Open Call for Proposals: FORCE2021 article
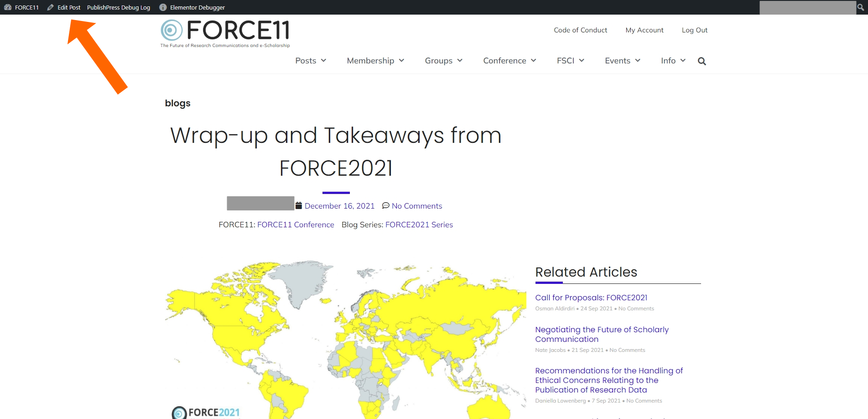 [591, 298]
